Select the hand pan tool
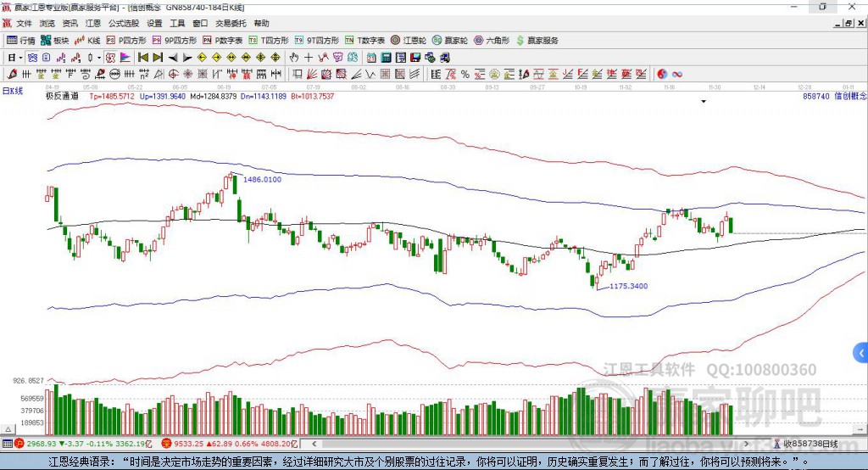This screenshot has height=470, width=868. pyautogui.click(x=293, y=58)
